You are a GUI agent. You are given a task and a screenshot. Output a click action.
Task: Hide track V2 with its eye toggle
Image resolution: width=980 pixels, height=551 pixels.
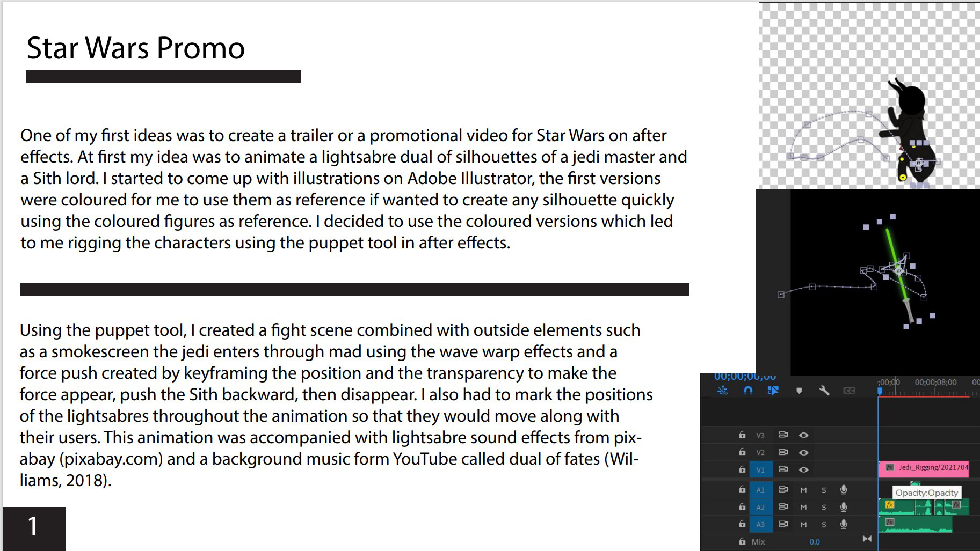(804, 452)
